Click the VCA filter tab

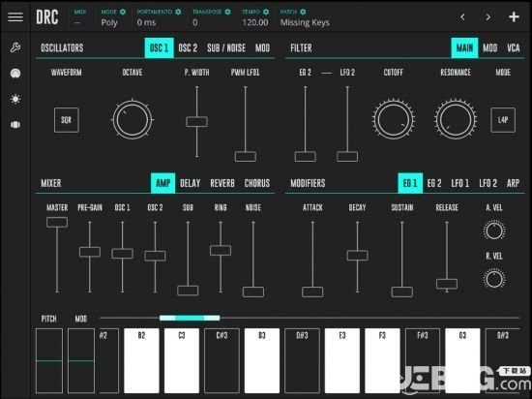tap(513, 47)
